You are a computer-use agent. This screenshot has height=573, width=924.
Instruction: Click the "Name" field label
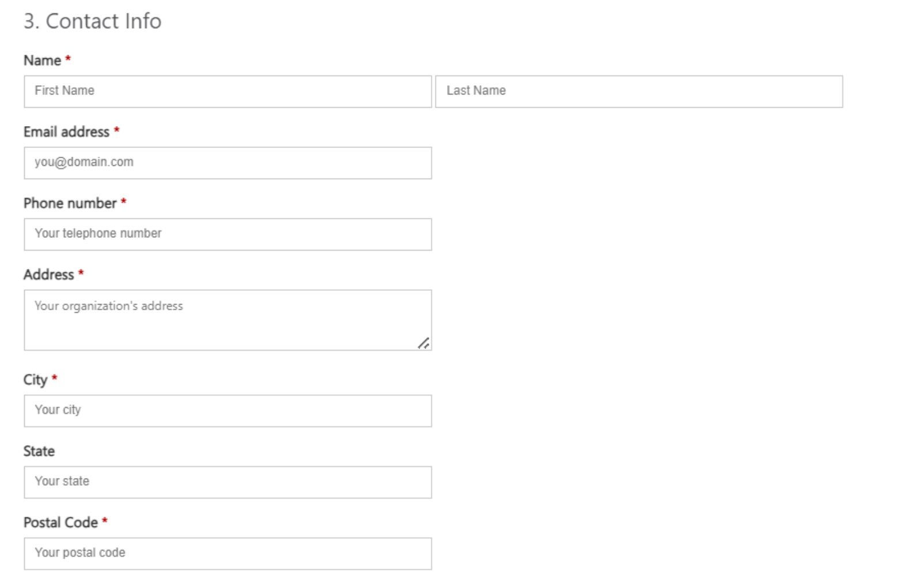pyautogui.click(x=42, y=60)
